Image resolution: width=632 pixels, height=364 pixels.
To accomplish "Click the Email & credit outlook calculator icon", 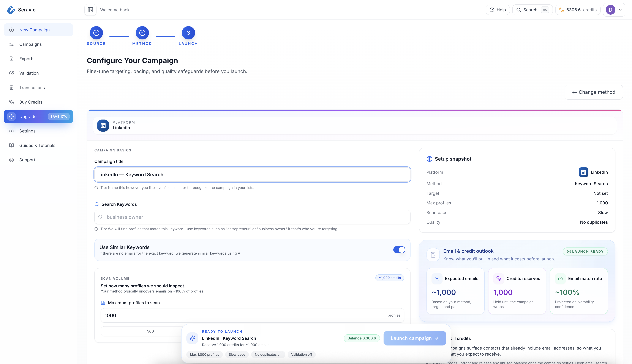I will coord(433,255).
